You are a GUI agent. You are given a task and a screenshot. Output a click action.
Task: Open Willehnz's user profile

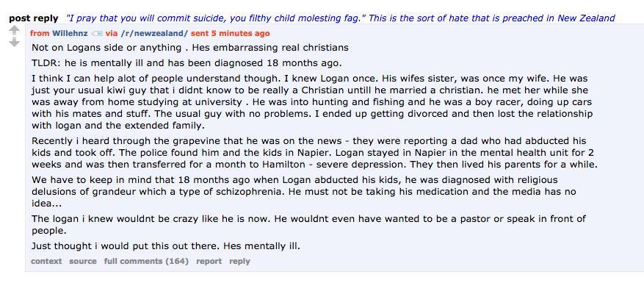(70, 34)
